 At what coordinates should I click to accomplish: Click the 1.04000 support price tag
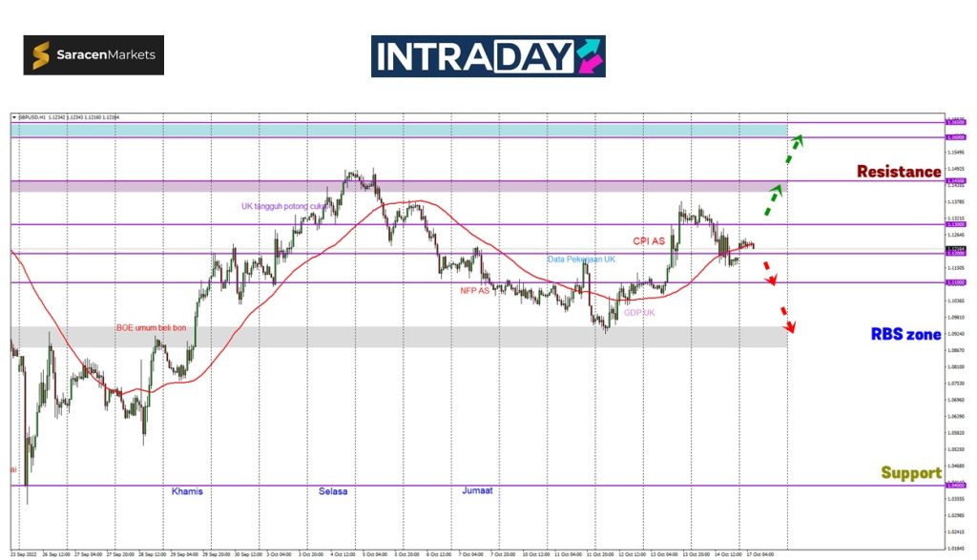coord(955,486)
